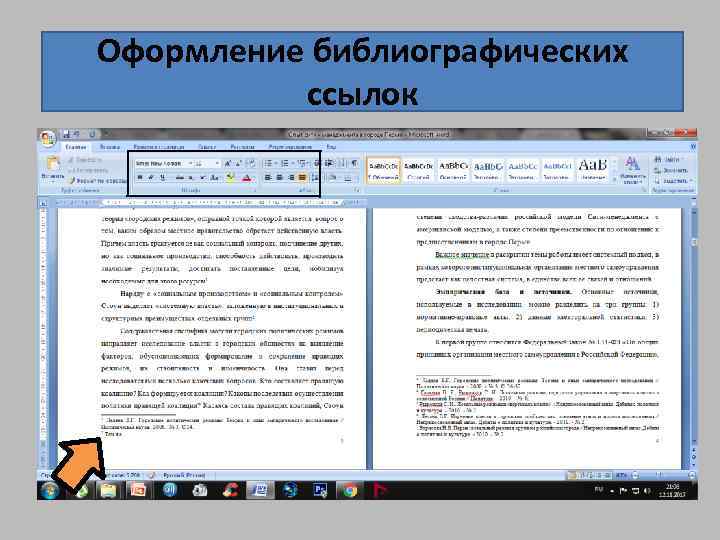Switch to Word on the taskbar
The width and height of the screenshot is (720, 540).
[x=259, y=490]
